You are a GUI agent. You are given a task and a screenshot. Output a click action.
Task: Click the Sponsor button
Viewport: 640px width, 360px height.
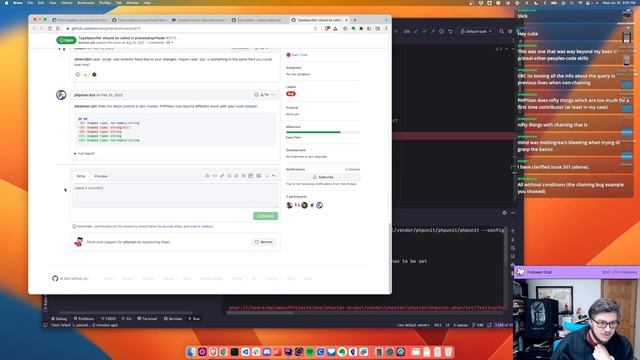pos(264,242)
